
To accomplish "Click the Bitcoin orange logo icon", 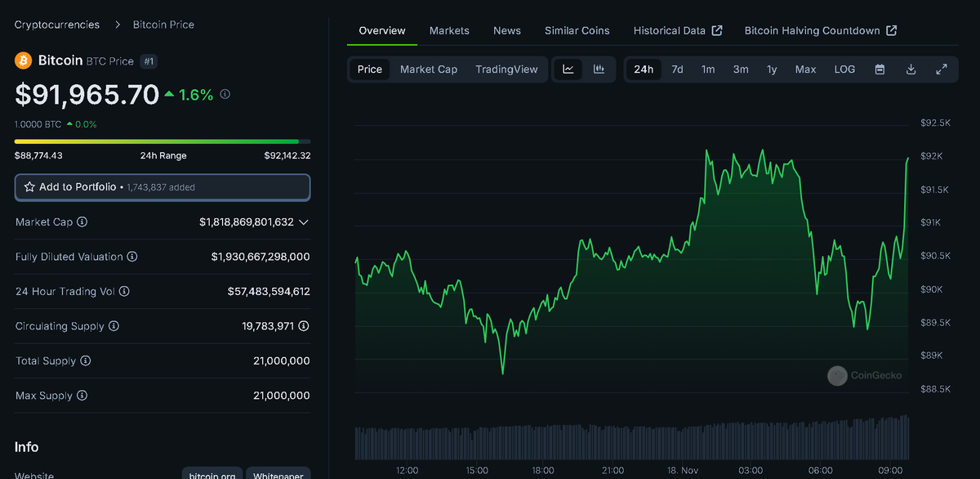I will (23, 60).
